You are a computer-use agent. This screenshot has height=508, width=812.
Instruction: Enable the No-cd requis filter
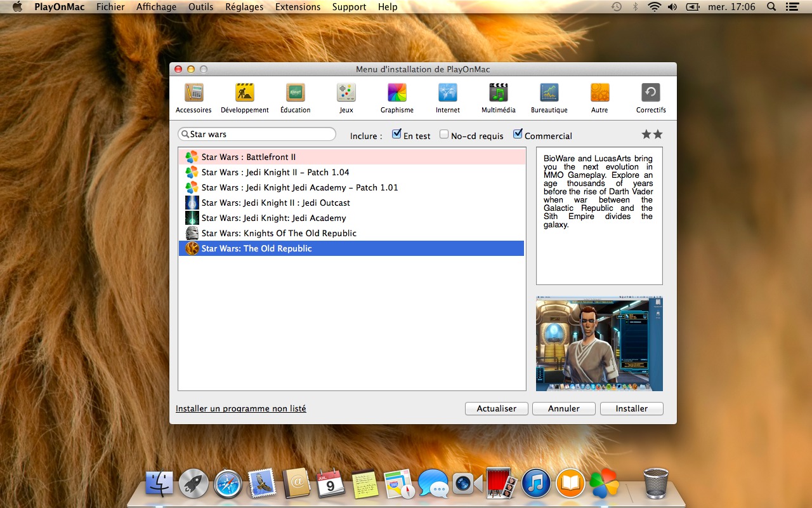coord(443,134)
